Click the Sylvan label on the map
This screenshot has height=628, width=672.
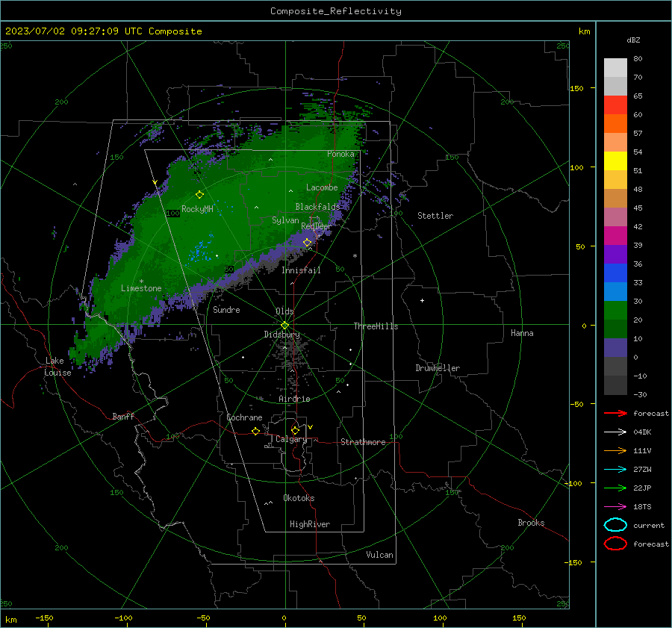pos(285,220)
